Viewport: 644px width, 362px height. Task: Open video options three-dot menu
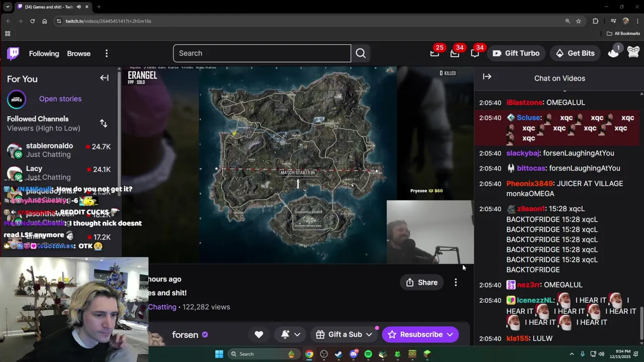coord(456,283)
